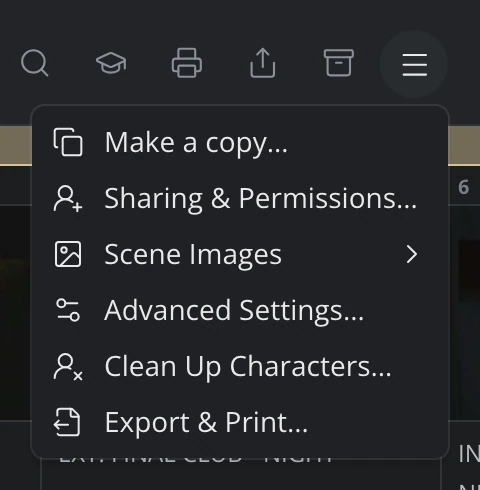Click the share upload arrow icon
480x490 pixels.
pos(263,63)
